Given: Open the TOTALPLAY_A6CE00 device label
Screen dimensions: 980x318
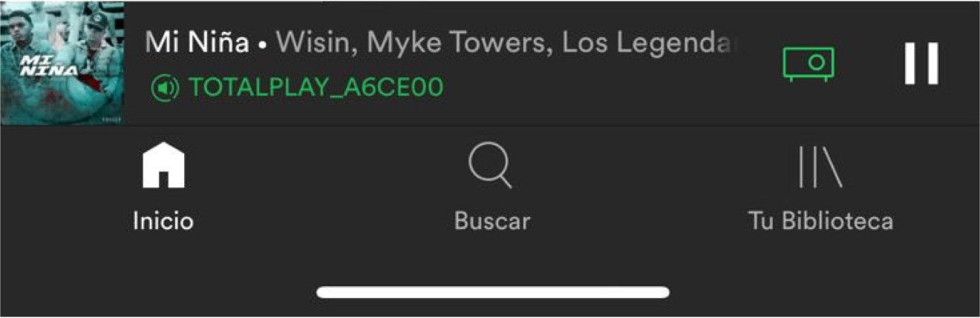Looking at the screenshot, I should point(316,88).
